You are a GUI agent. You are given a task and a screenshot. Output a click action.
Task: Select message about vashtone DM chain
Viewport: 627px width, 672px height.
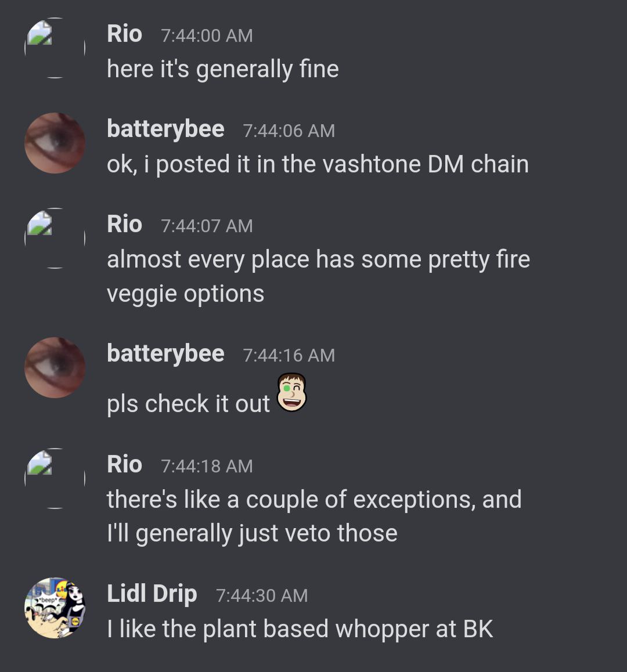click(318, 165)
